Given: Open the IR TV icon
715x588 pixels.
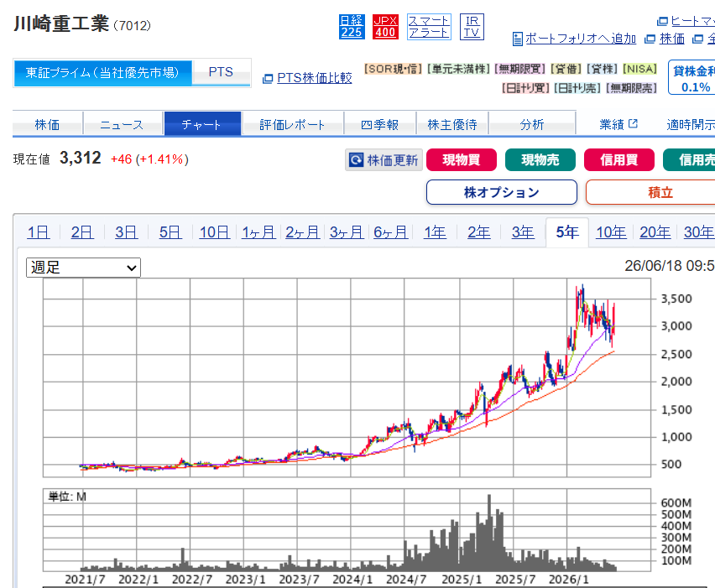Looking at the screenshot, I should [x=472, y=27].
